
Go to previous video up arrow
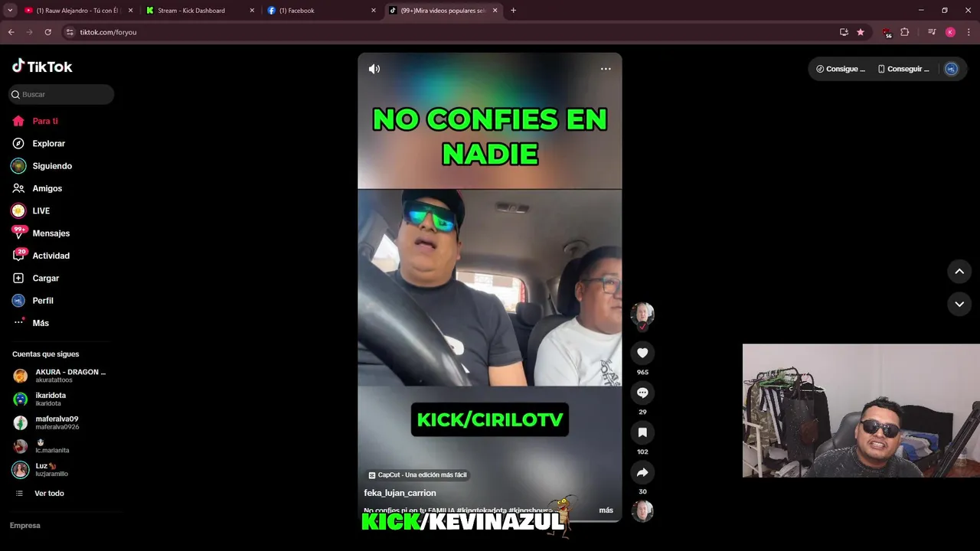pos(959,271)
